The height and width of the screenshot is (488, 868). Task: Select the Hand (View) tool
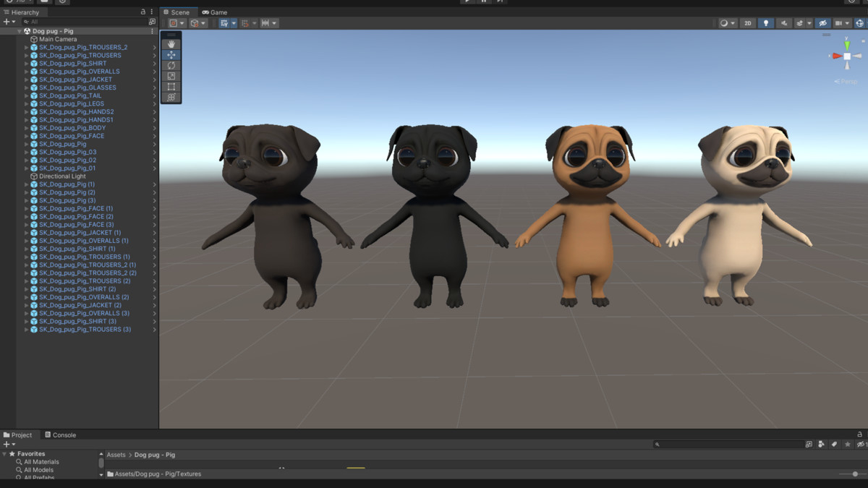coord(171,44)
